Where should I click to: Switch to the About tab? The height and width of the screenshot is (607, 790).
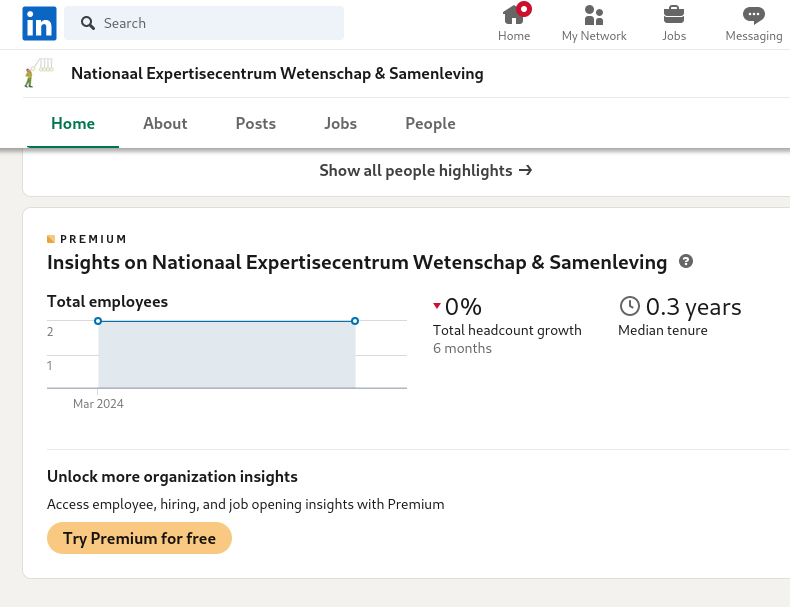[x=165, y=124]
